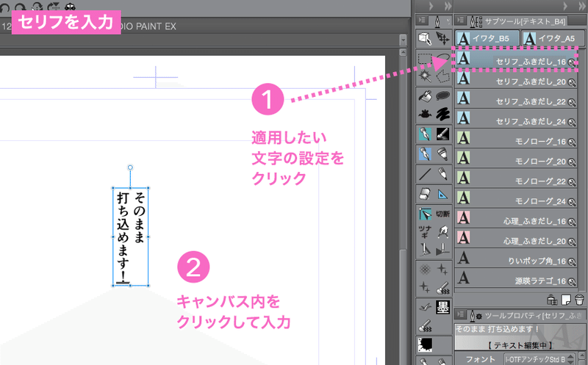The height and width of the screenshot is (365, 588).
Task: Pick the 墨 ink tool icon
Action: pyautogui.click(x=442, y=307)
